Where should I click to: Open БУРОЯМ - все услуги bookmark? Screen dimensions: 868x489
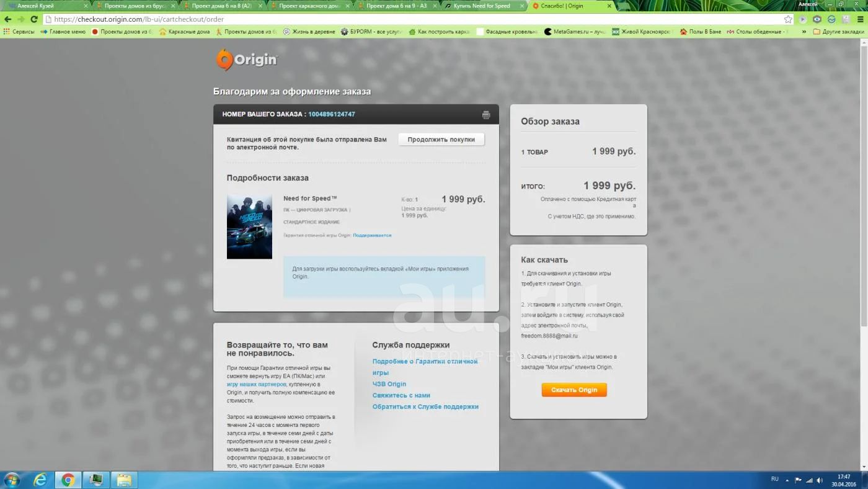[371, 32]
